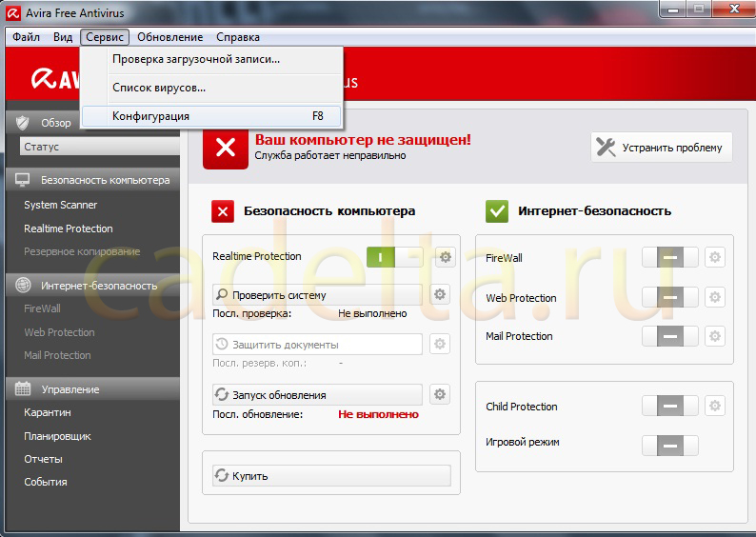The height and width of the screenshot is (537, 756).
Task: Toggle the Child Protection switch
Action: point(670,406)
